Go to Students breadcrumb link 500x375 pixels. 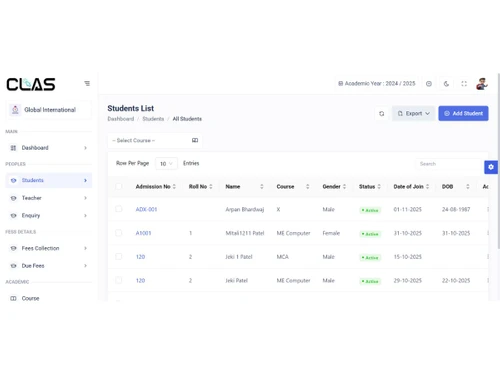153,119
